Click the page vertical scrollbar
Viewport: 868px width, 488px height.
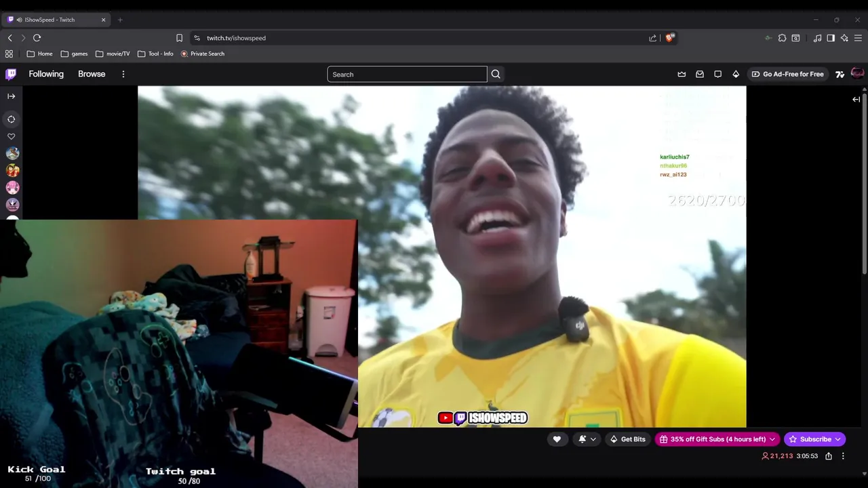(865, 183)
